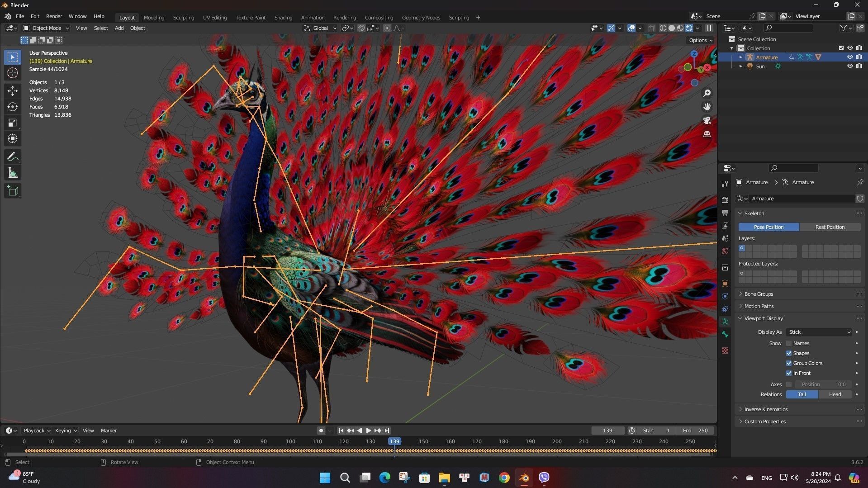Enable the Axes checkbox
This screenshot has width=868, height=488.
[x=789, y=384]
